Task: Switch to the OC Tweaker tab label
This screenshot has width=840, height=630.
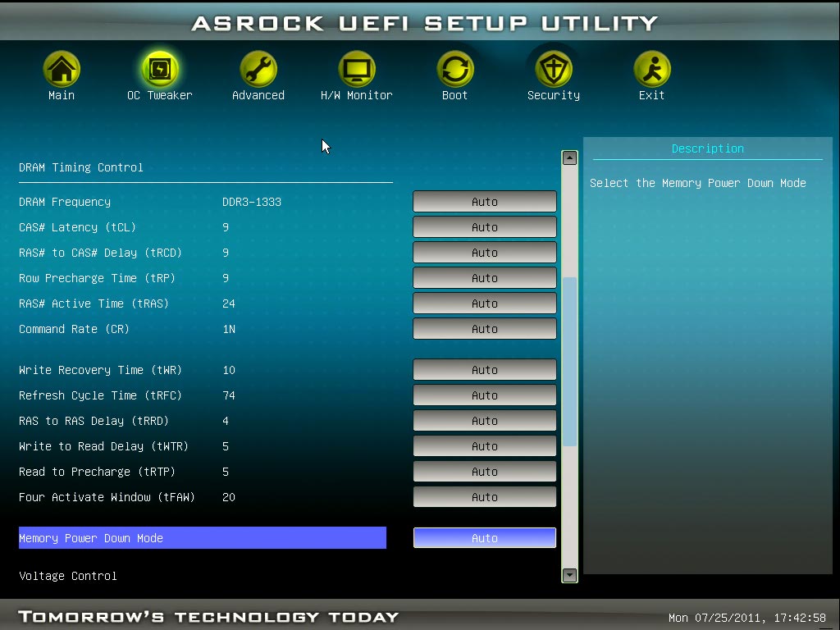Action: click(x=160, y=95)
